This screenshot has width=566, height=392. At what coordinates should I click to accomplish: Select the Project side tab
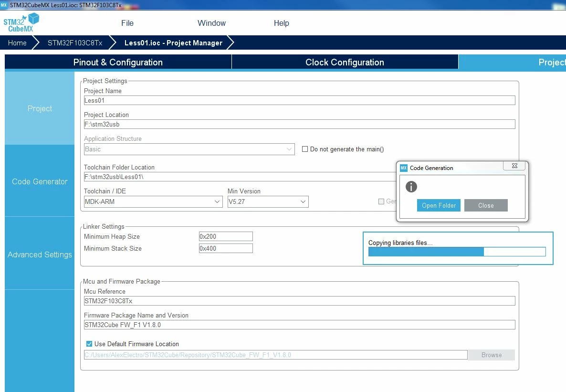pos(40,108)
